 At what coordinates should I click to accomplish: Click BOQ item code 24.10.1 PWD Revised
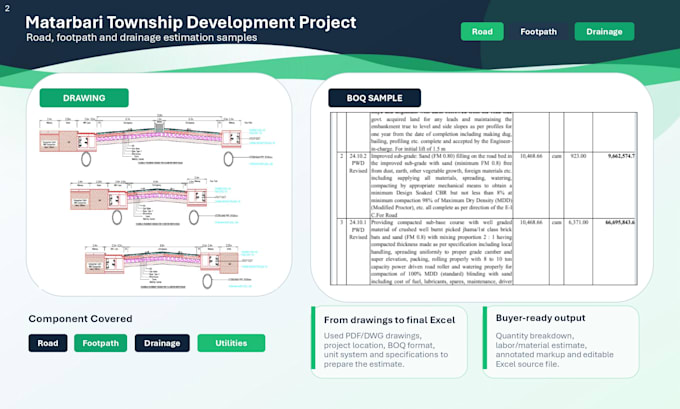coord(358,229)
